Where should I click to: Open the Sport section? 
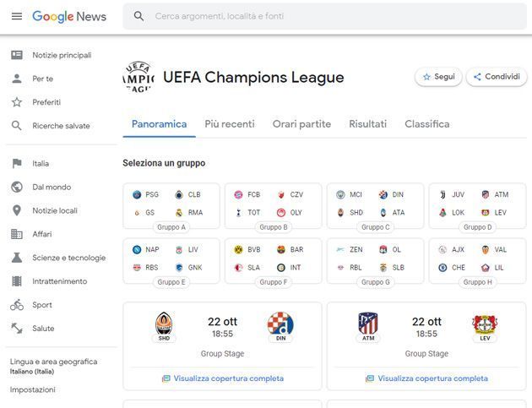click(x=42, y=305)
